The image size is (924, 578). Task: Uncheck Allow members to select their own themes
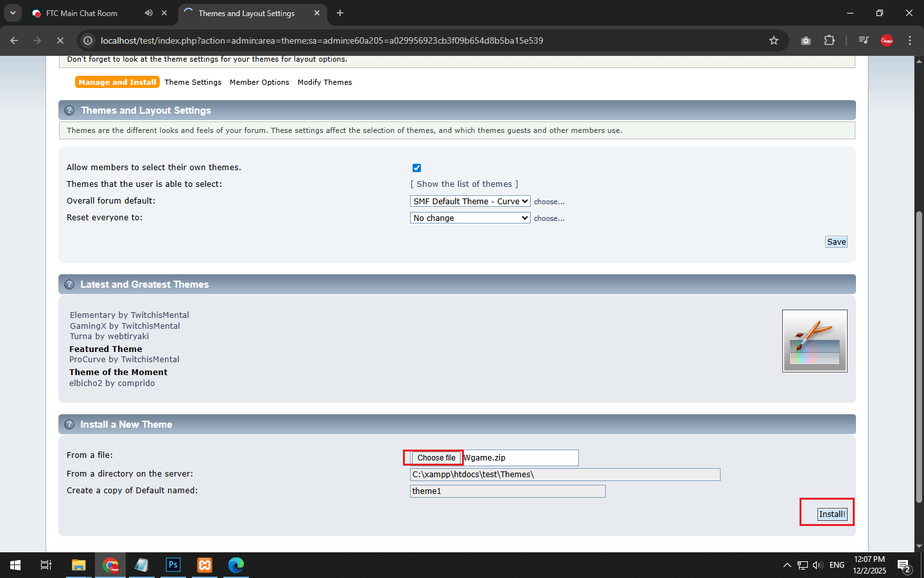416,168
